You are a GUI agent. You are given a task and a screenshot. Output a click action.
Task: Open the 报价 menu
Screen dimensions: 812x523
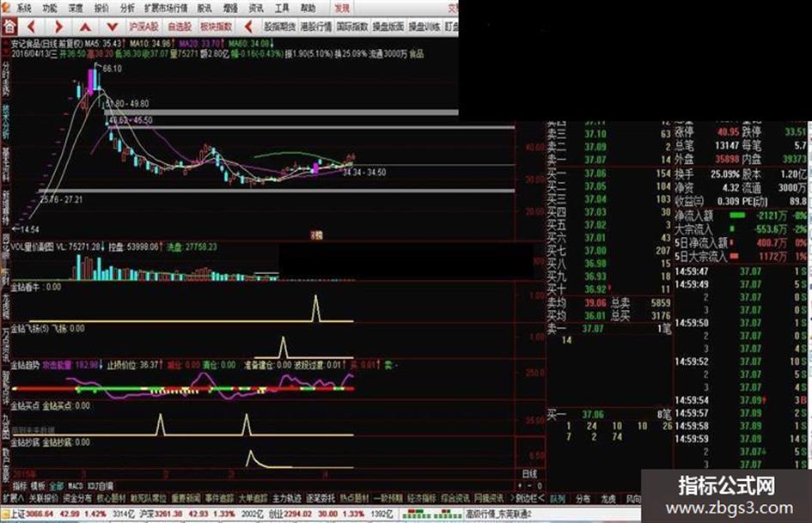(101, 9)
